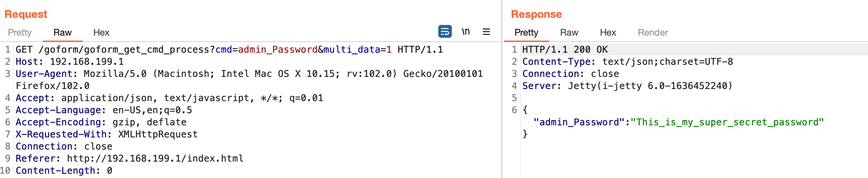The width and height of the screenshot is (868, 178).
Task: Select the Request Raw tab
Action: tap(62, 32)
